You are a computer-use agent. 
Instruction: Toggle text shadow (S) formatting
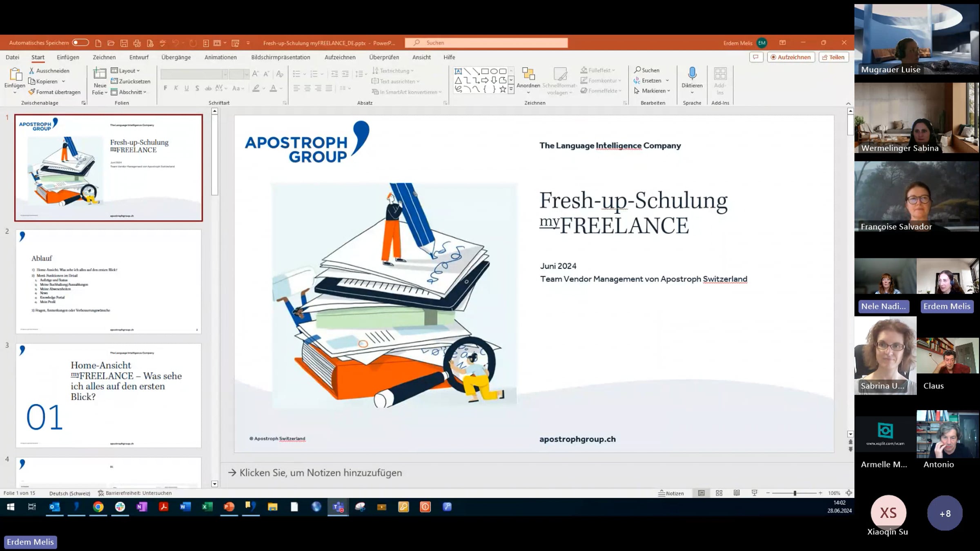[197, 88]
